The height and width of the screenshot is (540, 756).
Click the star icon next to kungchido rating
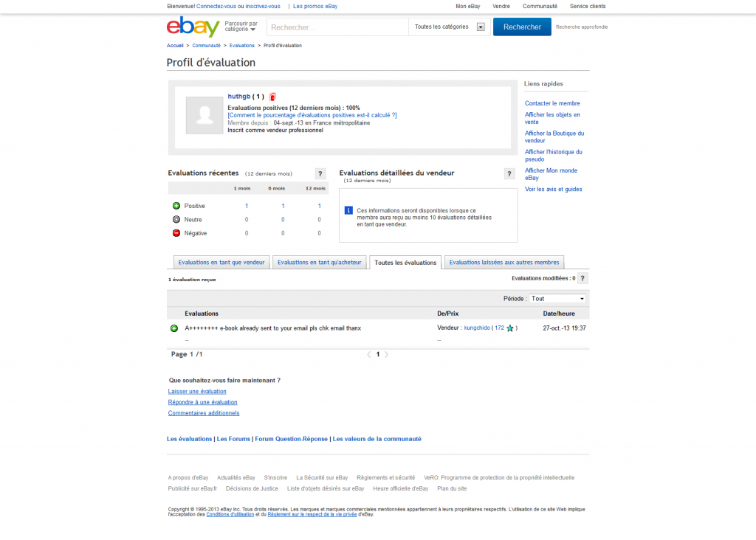point(510,328)
